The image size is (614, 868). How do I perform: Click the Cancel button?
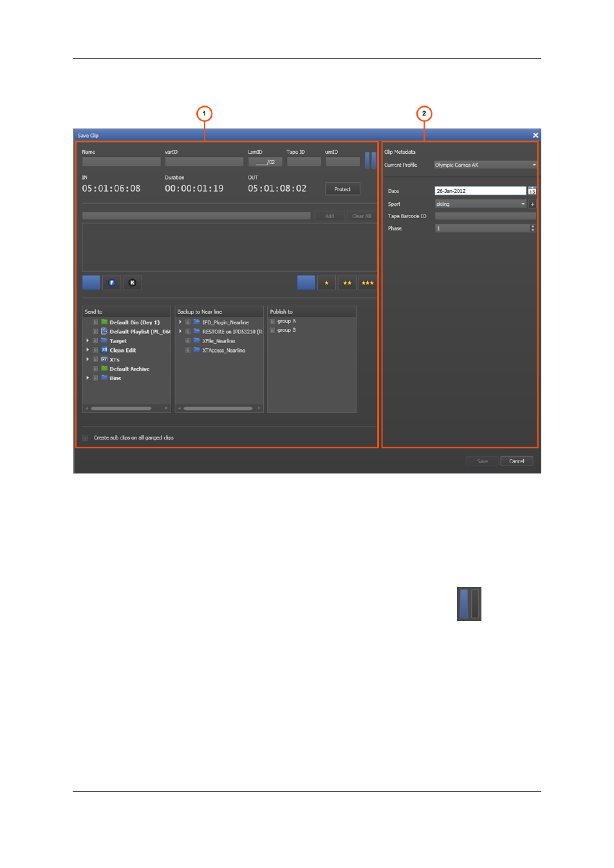click(x=517, y=461)
